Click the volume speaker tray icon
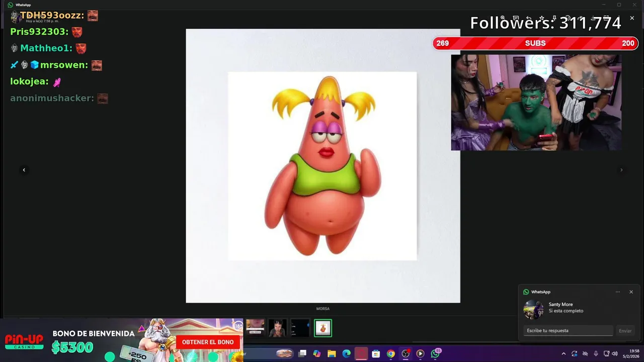The width and height of the screenshot is (644, 362). pos(615,354)
